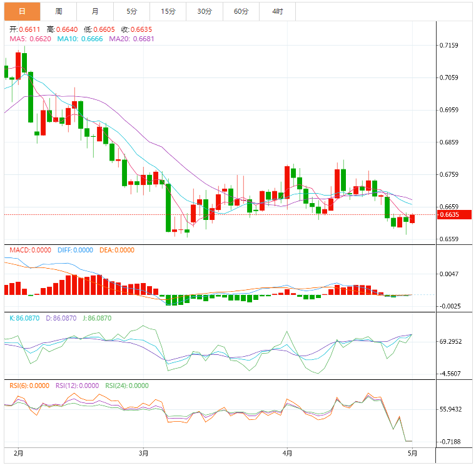476x468 pixels.
Task: Click the K:86.0870 KDJ label
Action: (x=24, y=318)
